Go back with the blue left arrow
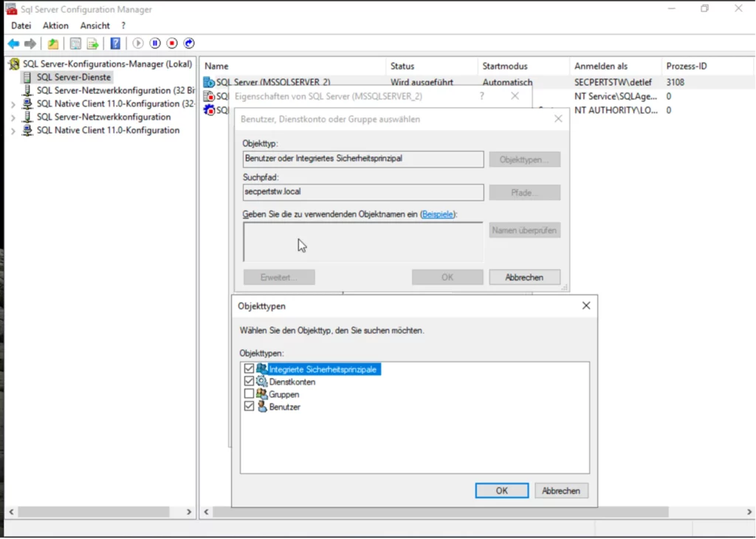This screenshot has width=756, height=539. click(13, 44)
